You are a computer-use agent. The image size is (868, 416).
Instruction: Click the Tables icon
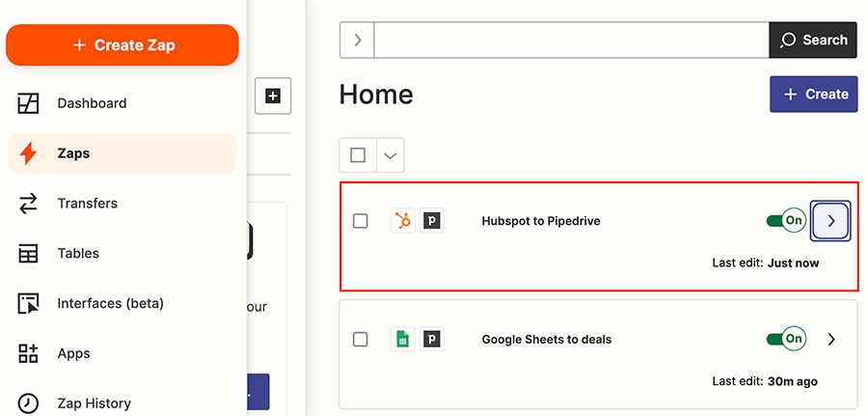28,253
